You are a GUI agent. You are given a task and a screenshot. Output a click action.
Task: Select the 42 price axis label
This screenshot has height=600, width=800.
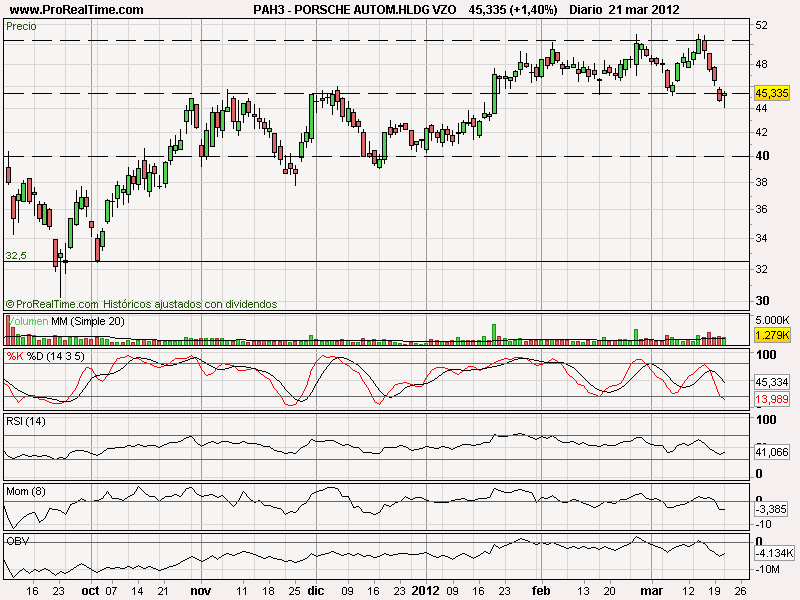click(x=761, y=132)
